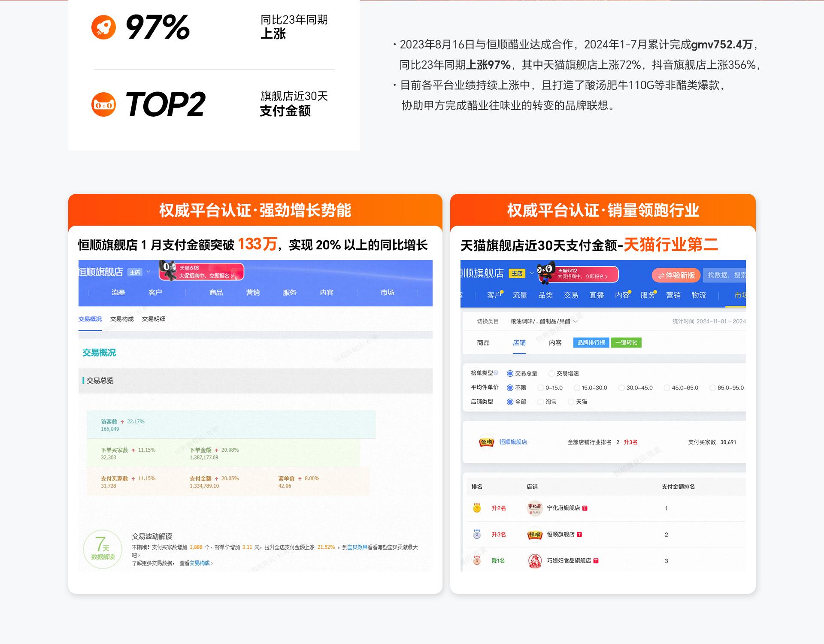Click the 客单价 value 42.06

(x=285, y=486)
